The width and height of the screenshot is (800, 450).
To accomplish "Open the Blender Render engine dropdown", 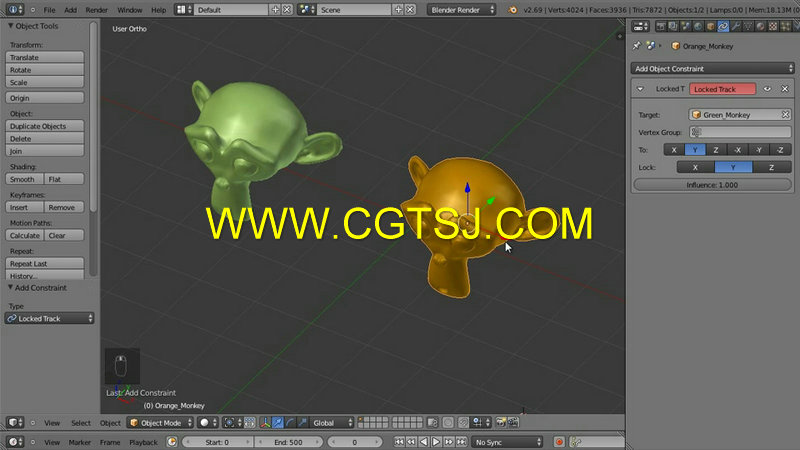I will pos(461,10).
